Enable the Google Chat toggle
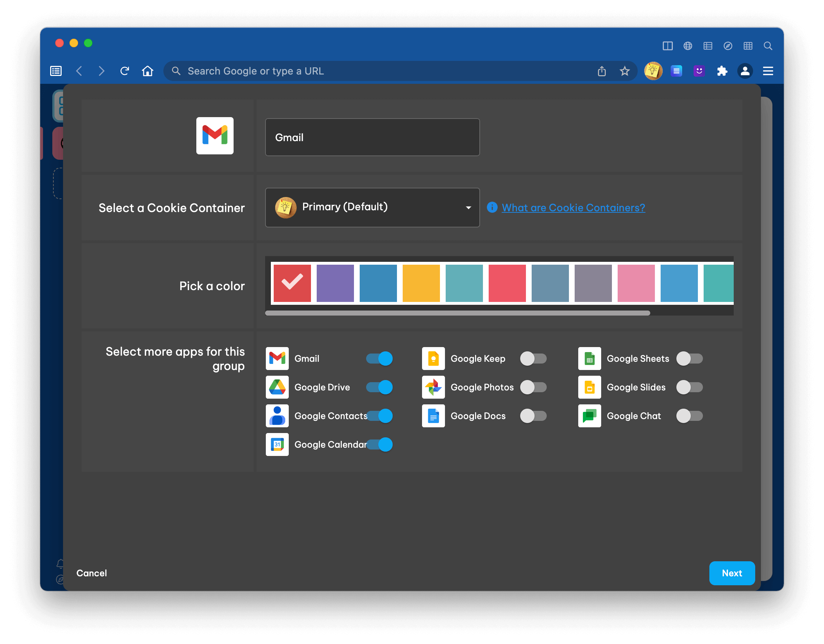This screenshot has width=824, height=644. (689, 416)
